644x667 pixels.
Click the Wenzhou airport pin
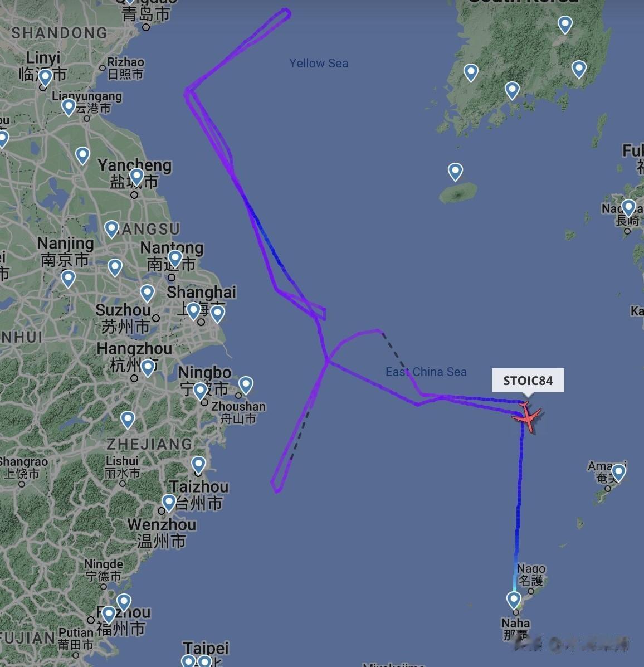click(x=169, y=503)
